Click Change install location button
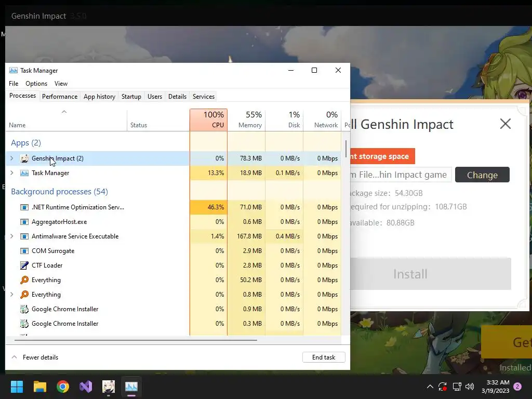 point(482,175)
